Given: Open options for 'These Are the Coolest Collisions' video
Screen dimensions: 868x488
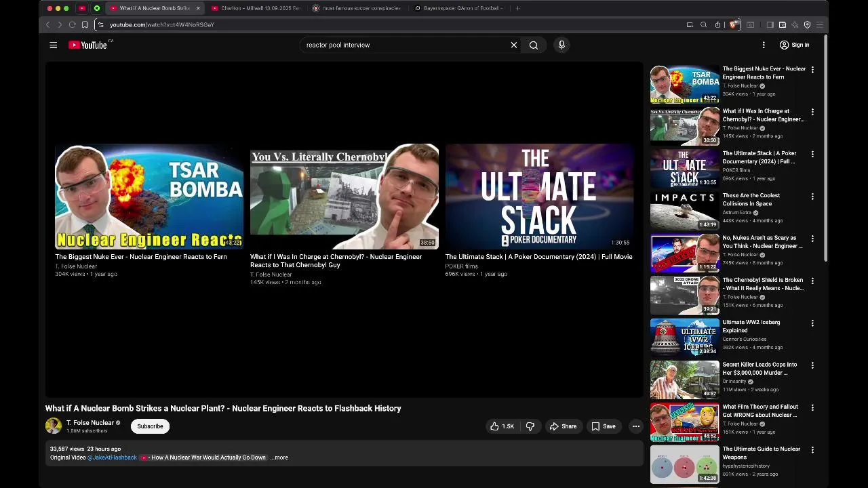Looking at the screenshot, I should tap(812, 197).
